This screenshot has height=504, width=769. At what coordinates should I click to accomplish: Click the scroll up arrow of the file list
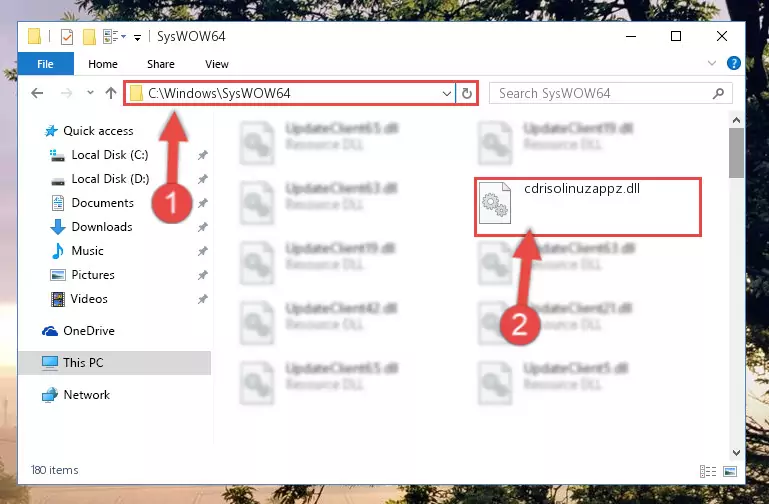736,120
